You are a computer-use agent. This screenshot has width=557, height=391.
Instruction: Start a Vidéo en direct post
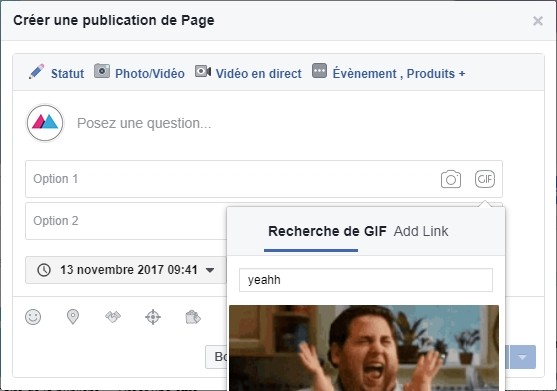click(259, 74)
